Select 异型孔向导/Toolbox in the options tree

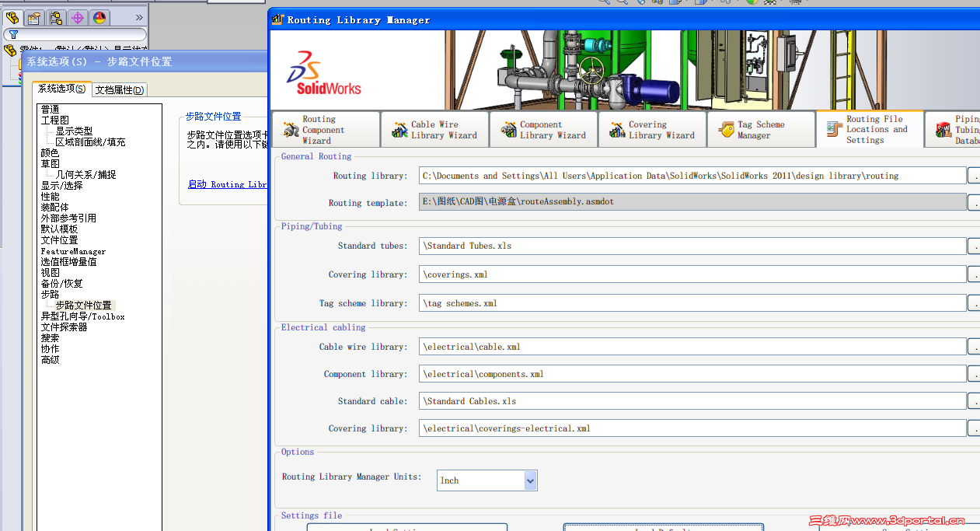click(x=82, y=316)
